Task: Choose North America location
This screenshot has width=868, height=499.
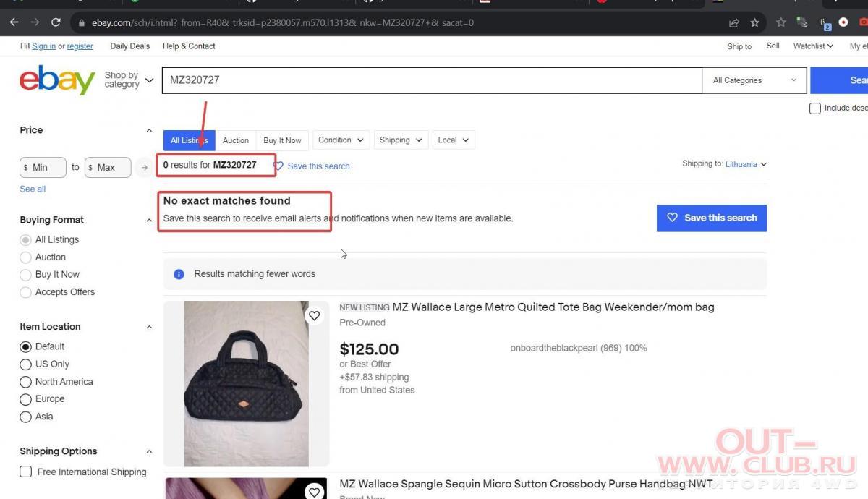Action: pyautogui.click(x=25, y=381)
